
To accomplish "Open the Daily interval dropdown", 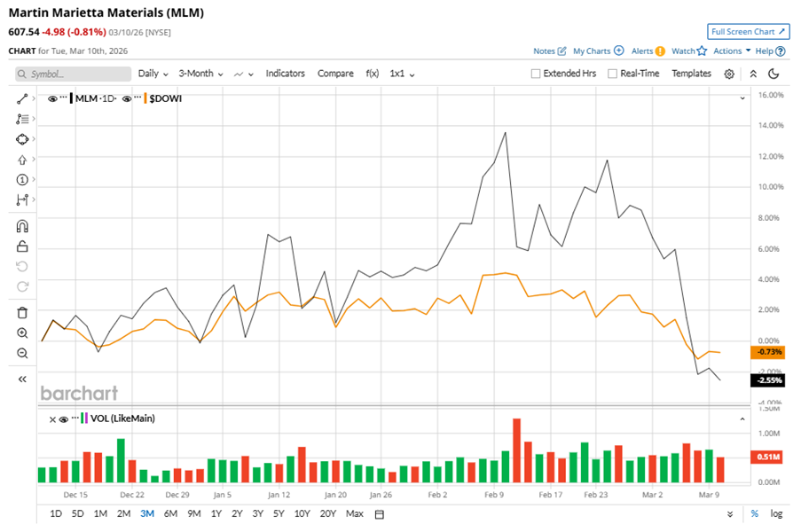I will tap(153, 74).
